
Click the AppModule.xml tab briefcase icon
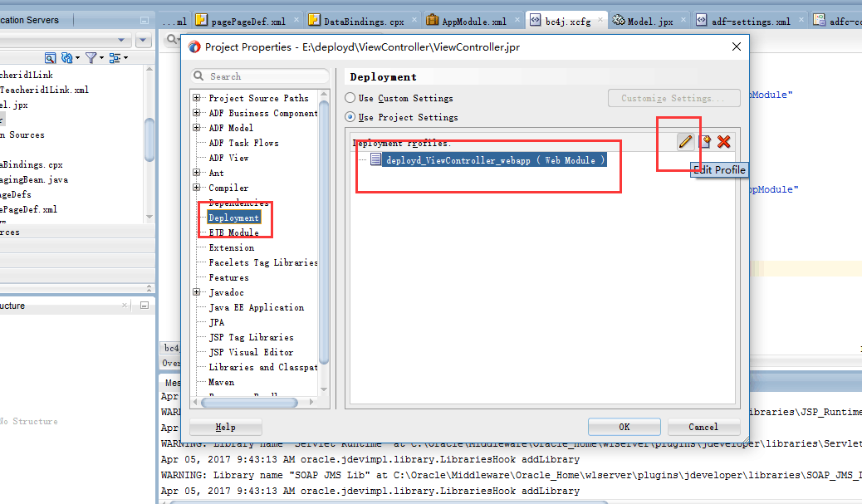(x=432, y=20)
